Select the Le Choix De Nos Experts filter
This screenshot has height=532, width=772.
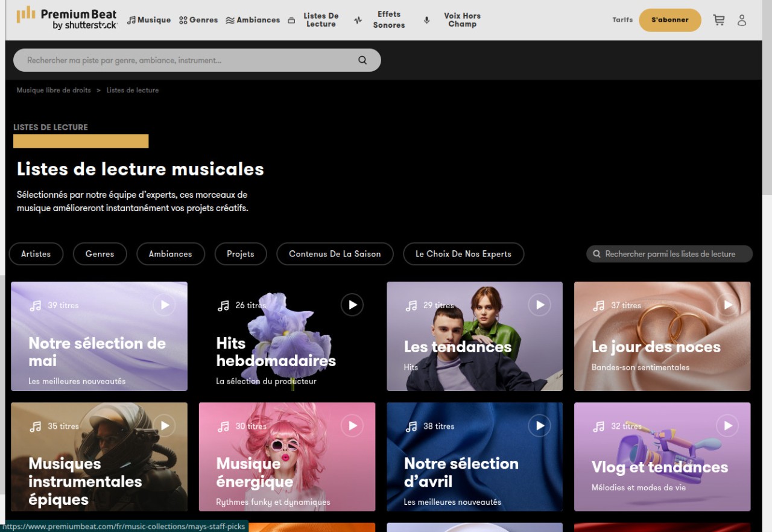tap(463, 254)
